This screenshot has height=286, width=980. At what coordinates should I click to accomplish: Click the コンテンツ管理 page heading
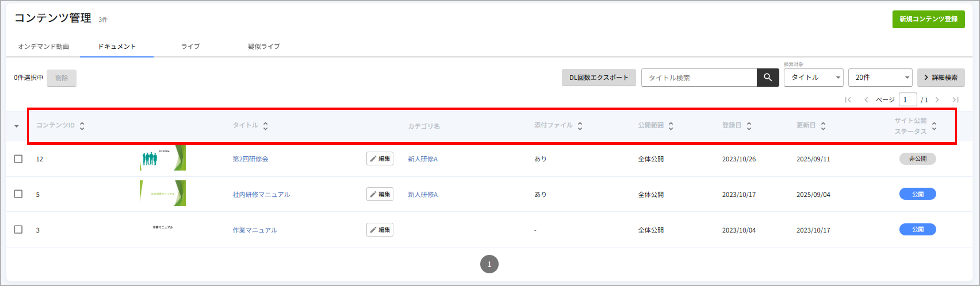click(x=53, y=18)
